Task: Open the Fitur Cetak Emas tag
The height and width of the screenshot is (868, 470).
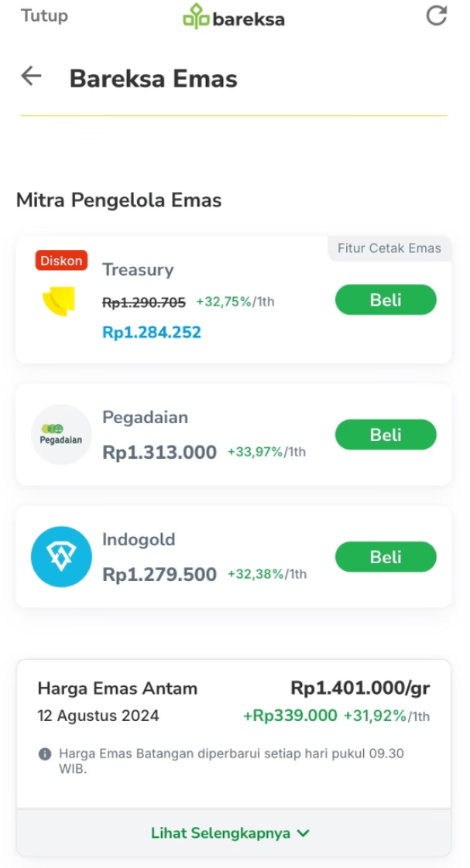Action: (389, 248)
